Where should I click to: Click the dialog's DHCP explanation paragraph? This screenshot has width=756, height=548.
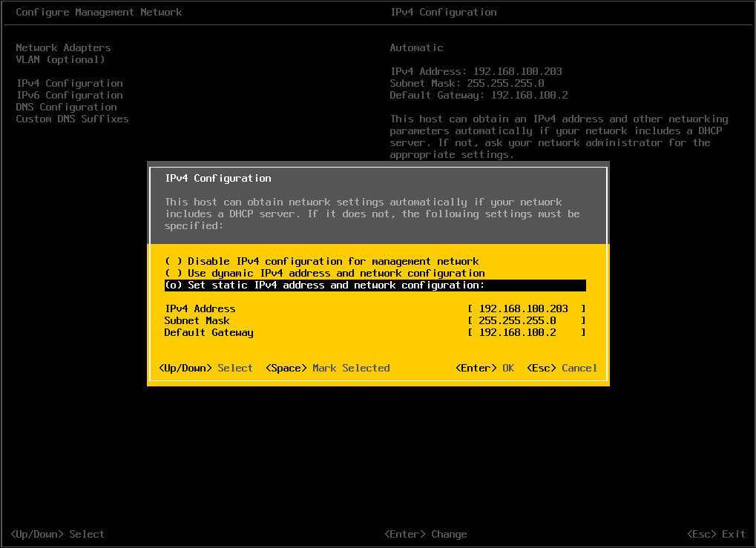coord(372,214)
